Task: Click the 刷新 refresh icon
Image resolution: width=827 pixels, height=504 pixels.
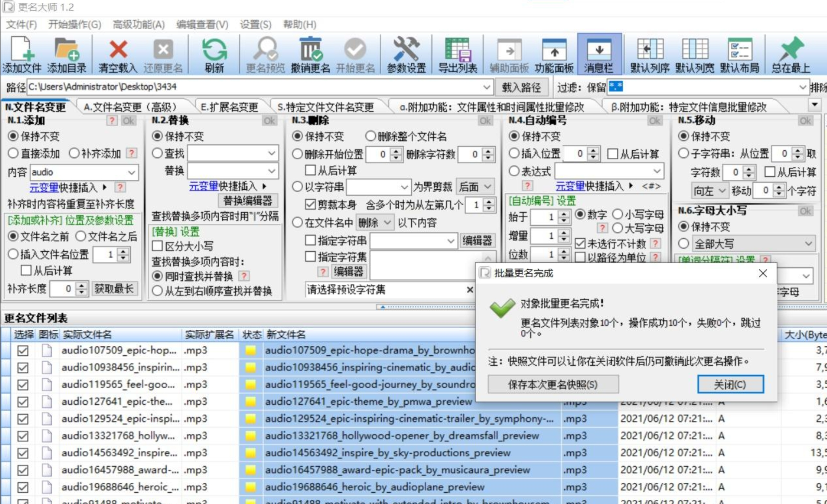Action: click(214, 49)
